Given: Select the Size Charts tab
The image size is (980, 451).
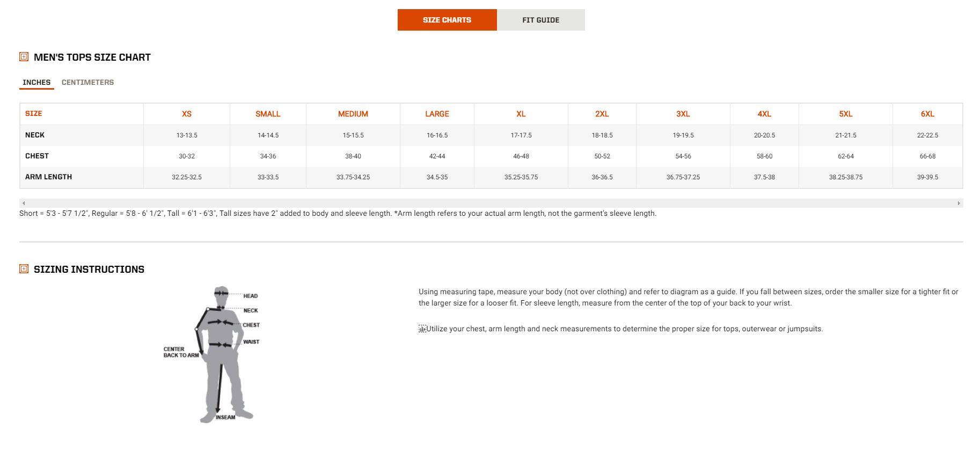Looking at the screenshot, I should (447, 20).
